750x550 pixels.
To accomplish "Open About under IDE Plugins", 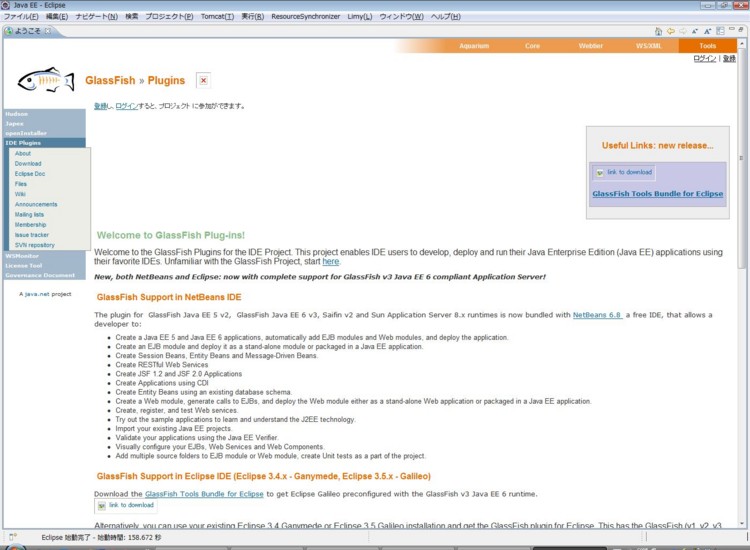I will (x=22, y=154).
